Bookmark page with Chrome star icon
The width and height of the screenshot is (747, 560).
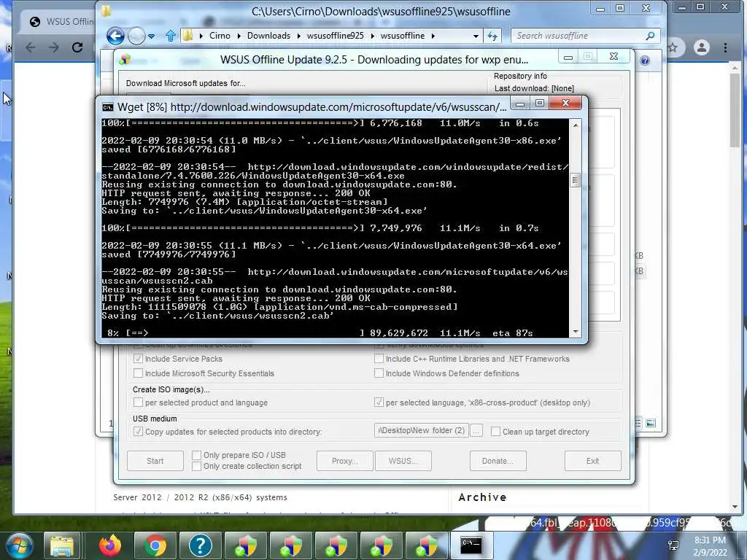[673, 47]
